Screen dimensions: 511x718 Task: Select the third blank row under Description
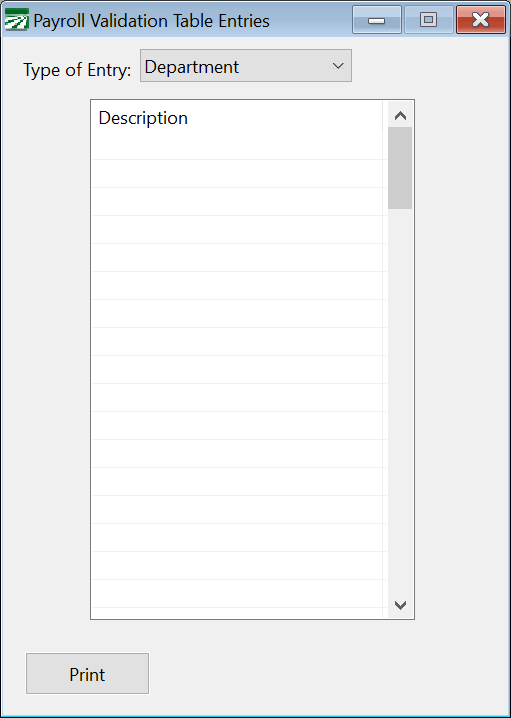click(x=237, y=201)
